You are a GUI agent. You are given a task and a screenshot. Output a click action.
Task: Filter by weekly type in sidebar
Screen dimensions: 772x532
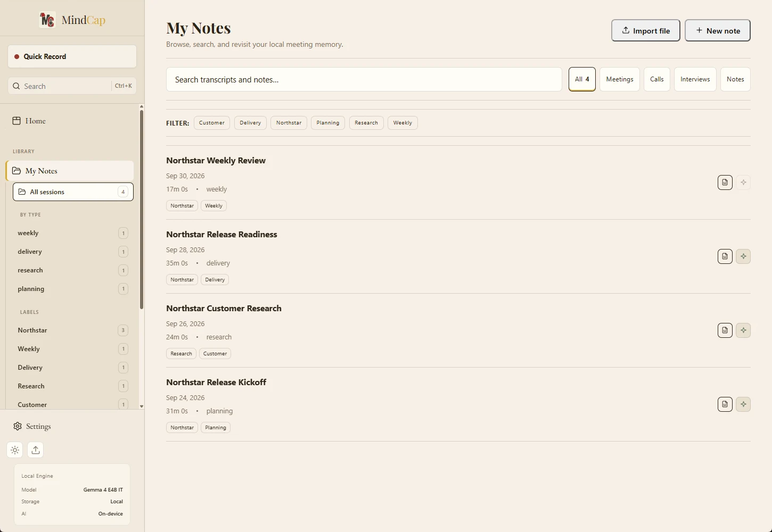(72, 233)
